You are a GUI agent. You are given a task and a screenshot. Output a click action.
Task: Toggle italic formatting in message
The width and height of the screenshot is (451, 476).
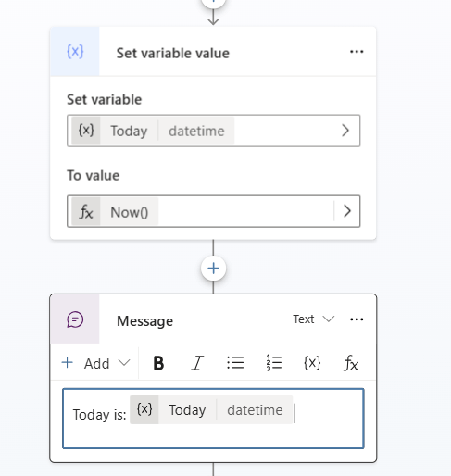coord(197,363)
